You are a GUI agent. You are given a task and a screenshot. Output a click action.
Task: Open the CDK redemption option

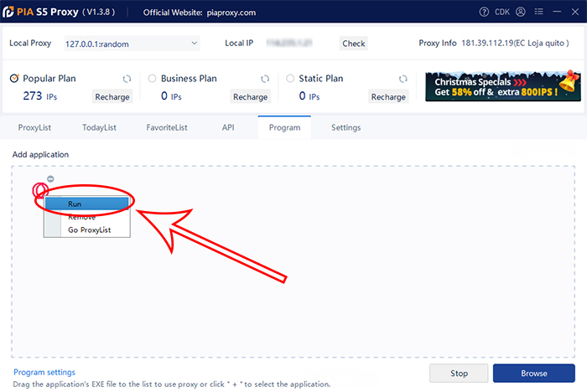coord(502,12)
